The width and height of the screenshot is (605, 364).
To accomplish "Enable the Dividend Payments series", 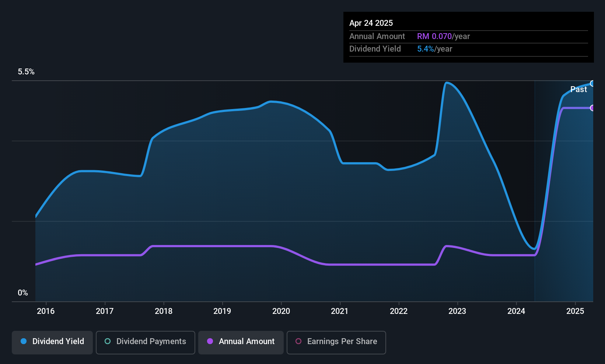I will click(145, 342).
